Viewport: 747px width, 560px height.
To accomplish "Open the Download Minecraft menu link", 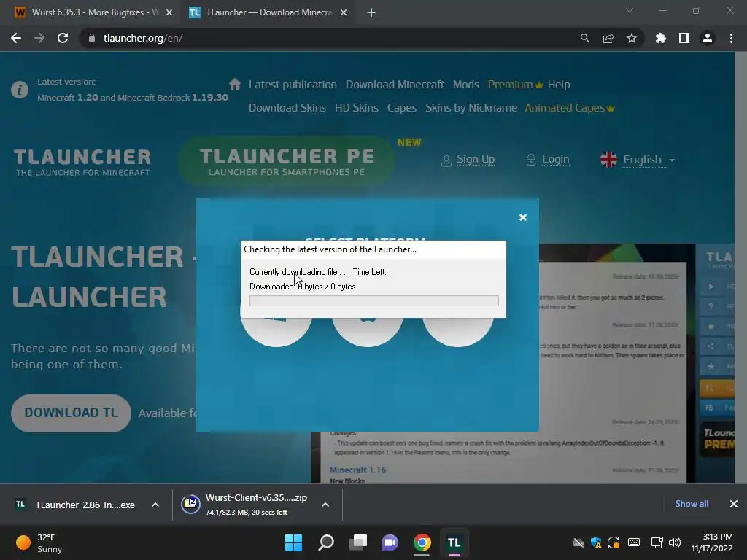I will tap(395, 85).
